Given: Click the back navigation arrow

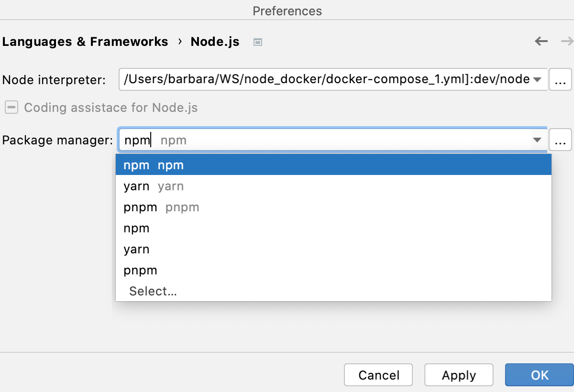Looking at the screenshot, I should click(x=541, y=42).
